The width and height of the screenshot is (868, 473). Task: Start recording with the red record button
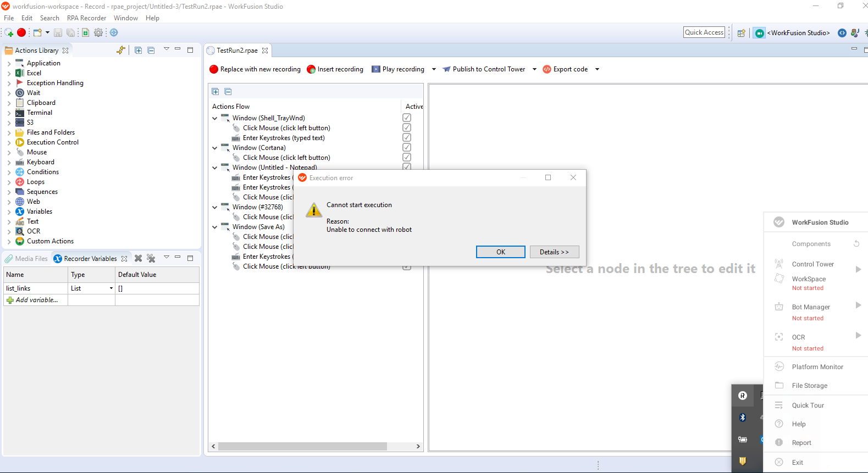click(21, 32)
